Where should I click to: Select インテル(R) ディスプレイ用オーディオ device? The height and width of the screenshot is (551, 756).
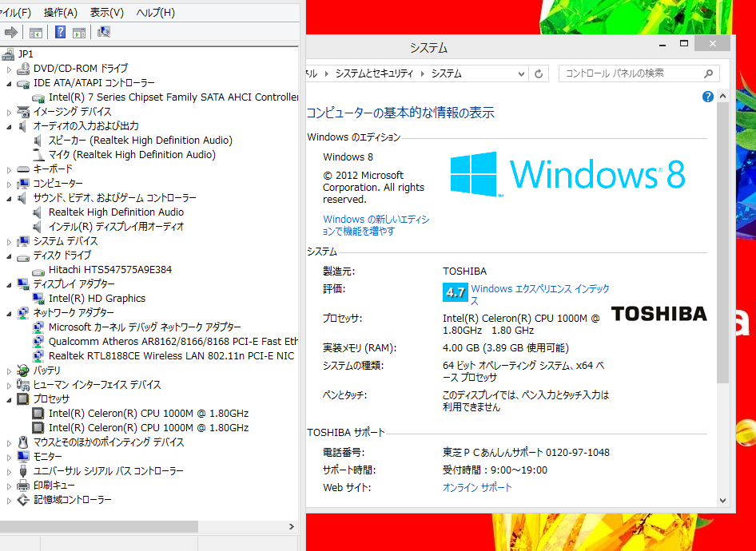click(x=116, y=226)
